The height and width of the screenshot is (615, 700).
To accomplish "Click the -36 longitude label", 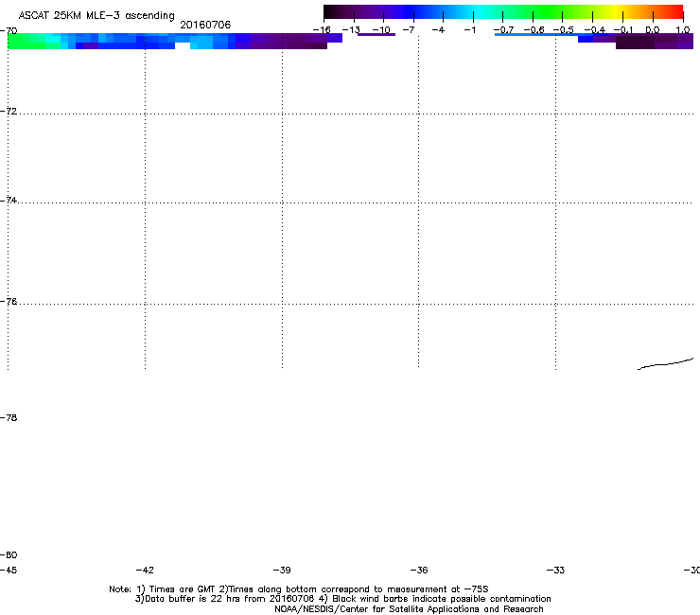I will click(x=419, y=570).
